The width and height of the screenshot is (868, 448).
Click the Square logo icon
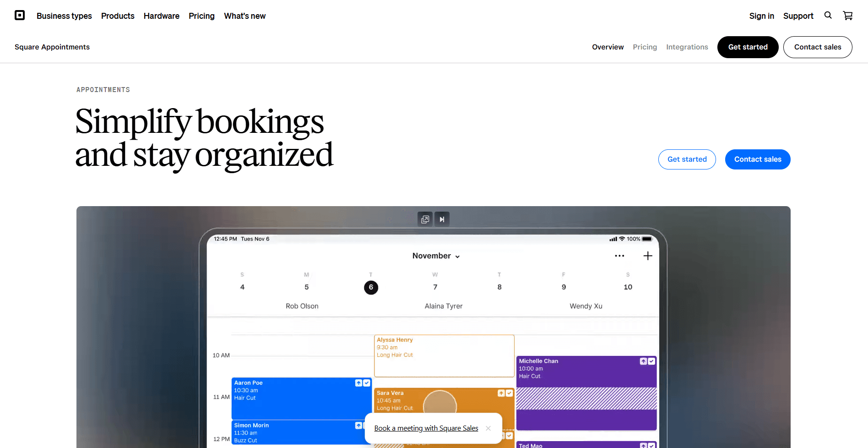[x=20, y=16]
